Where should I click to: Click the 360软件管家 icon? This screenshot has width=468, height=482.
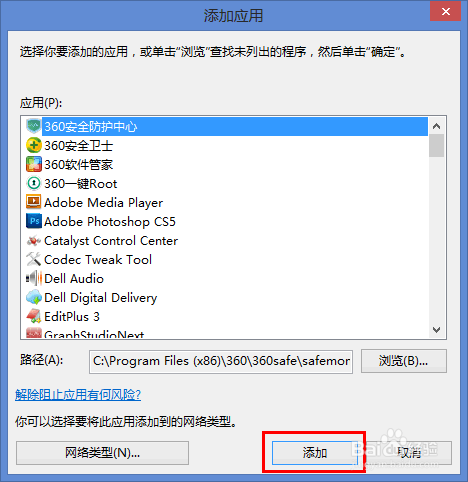(34, 164)
